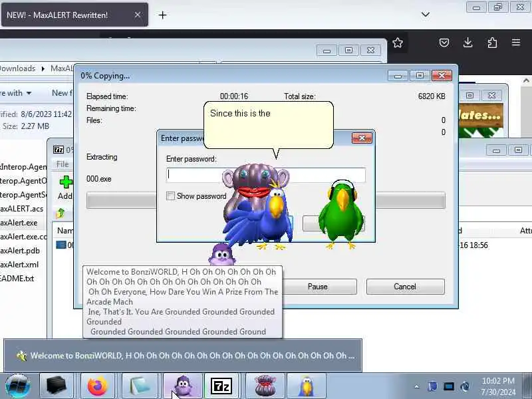Select the blue parrot taskbar icon
The height and width of the screenshot is (399, 532).
tap(307, 386)
